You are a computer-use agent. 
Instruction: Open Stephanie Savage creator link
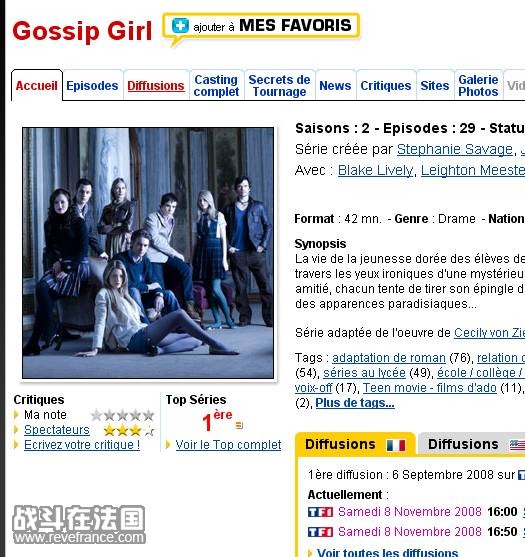455,149
